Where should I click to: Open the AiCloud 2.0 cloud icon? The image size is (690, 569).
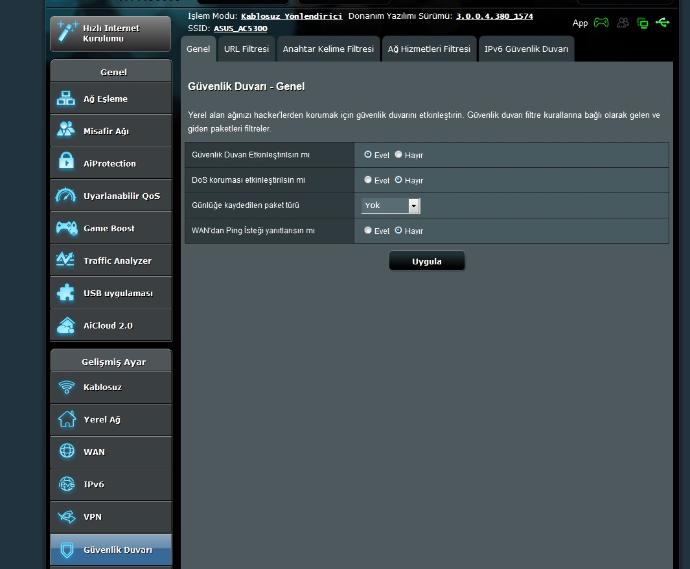pyautogui.click(x=66, y=326)
